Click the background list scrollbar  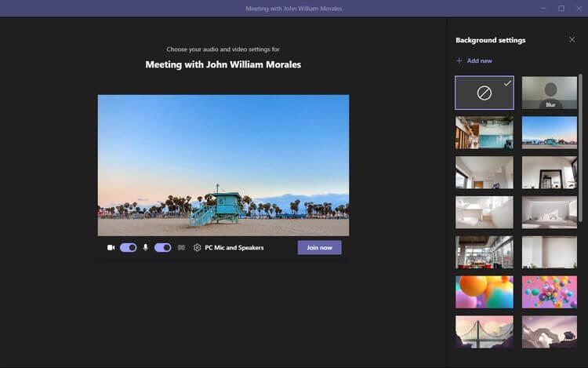click(580, 149)
